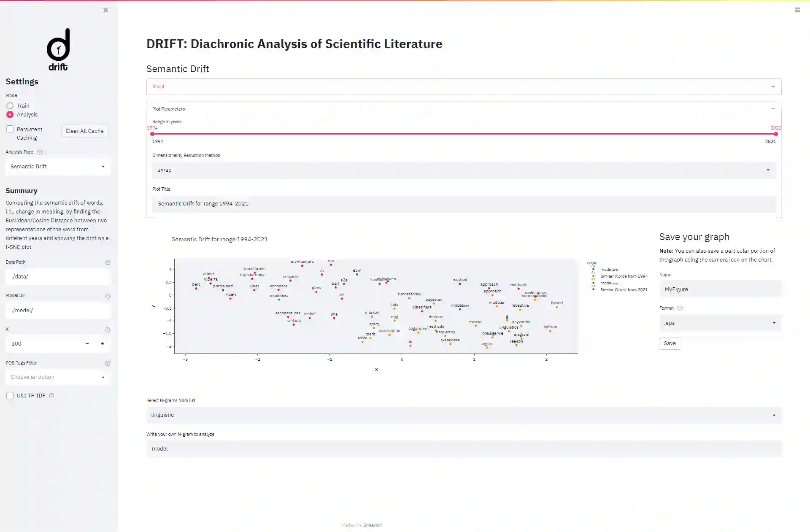
Task: Open Dimensionality Reduction Method dropdown
Action: tap(463, 170)
